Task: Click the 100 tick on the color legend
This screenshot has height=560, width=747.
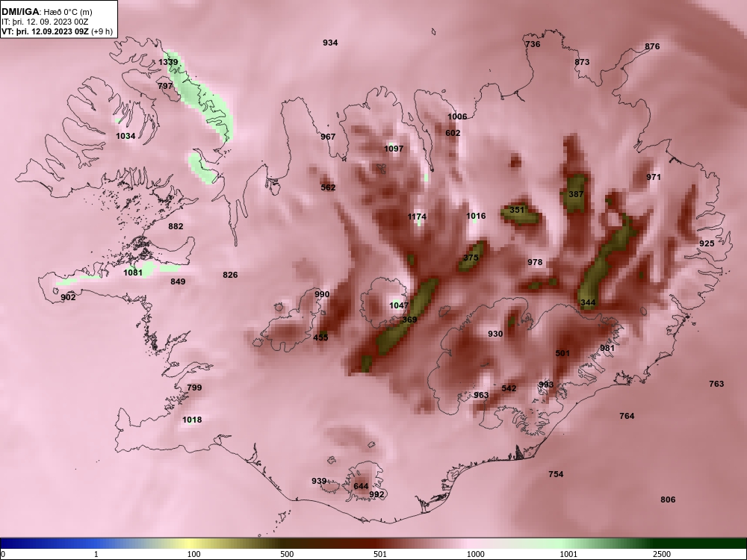Action: (x=193, y=554)
